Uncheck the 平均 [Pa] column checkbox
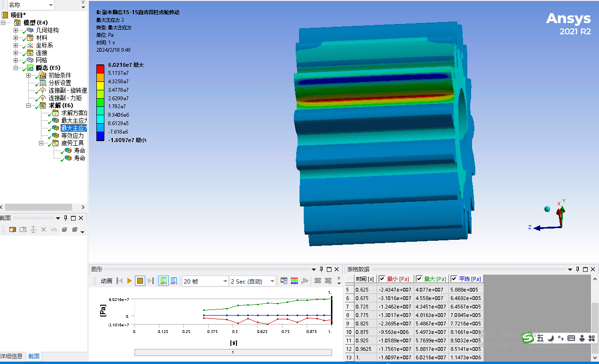The width and height of the screenshot is (599, 364). coord(454,279)
